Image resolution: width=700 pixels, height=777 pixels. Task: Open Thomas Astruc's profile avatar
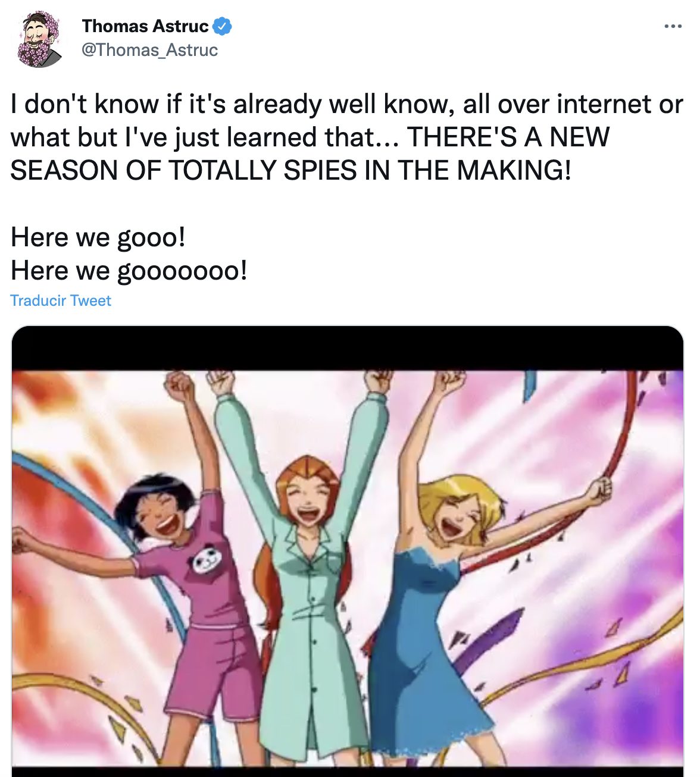coord(39,39)
